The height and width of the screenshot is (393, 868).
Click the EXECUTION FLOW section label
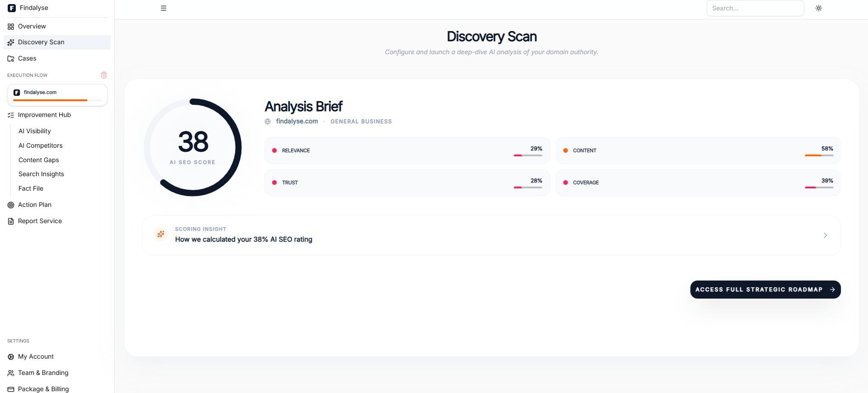[x=27, y=75]
